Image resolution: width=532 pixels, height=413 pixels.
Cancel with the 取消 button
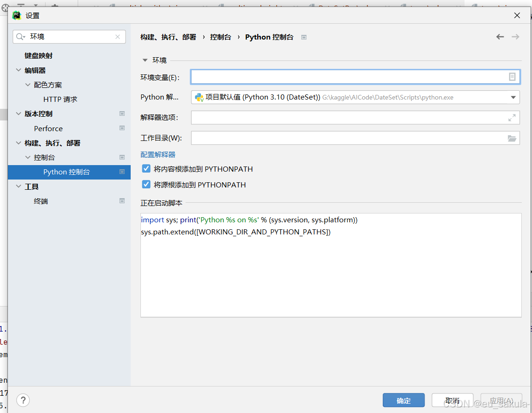pyautogui.click(x=452, y=400)
